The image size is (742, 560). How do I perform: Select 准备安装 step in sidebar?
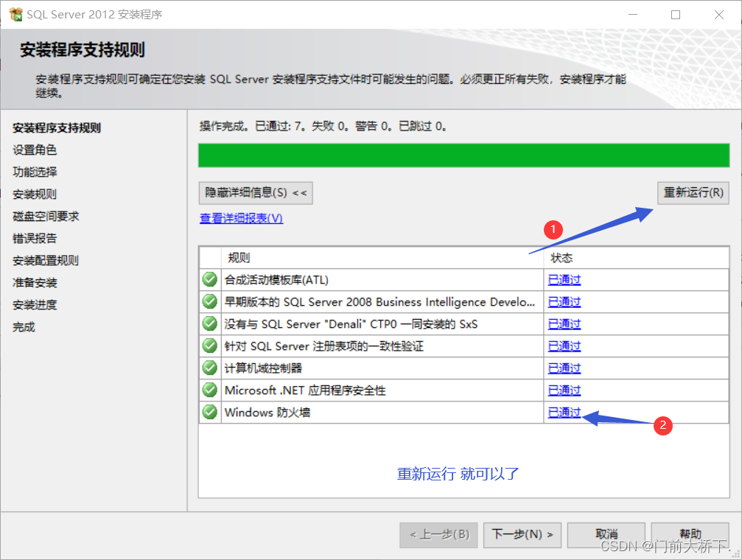tap(35, 283)
